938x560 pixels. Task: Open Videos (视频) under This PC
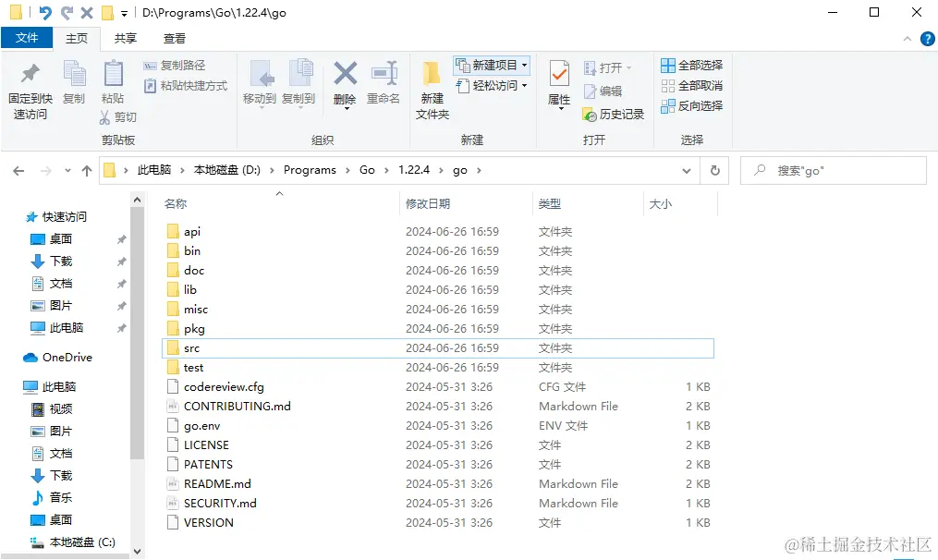[x=60, y=409]
